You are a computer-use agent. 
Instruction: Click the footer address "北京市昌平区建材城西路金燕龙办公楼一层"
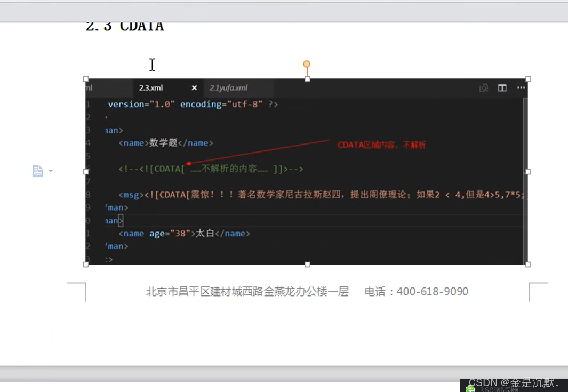pos(247,291)
